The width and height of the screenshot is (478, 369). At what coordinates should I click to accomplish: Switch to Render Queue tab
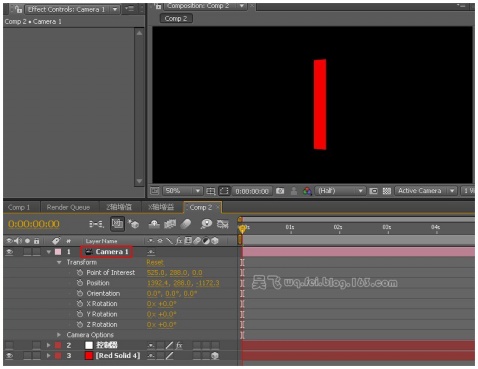pos(68,207)
